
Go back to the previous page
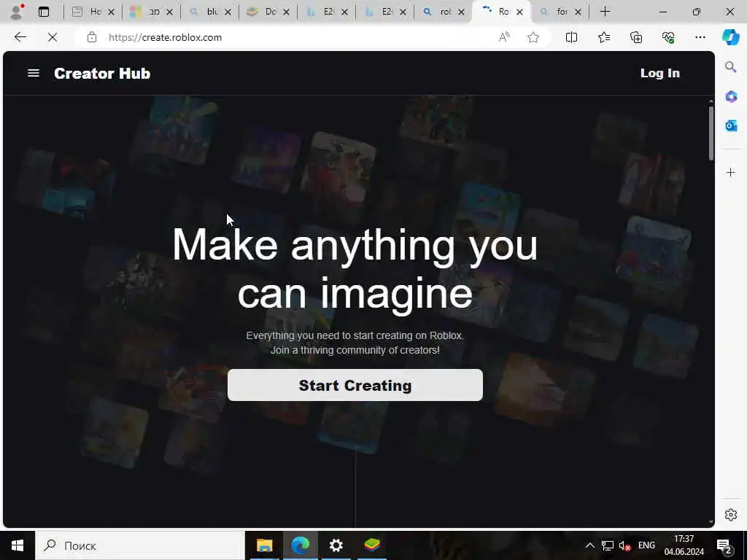tap(20, 37)
